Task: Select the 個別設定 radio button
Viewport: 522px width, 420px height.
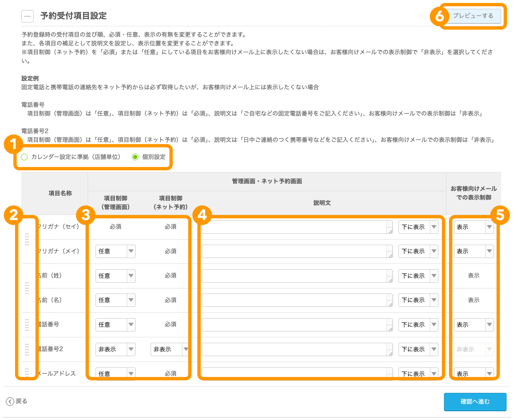Action: (x=134, y=157)
